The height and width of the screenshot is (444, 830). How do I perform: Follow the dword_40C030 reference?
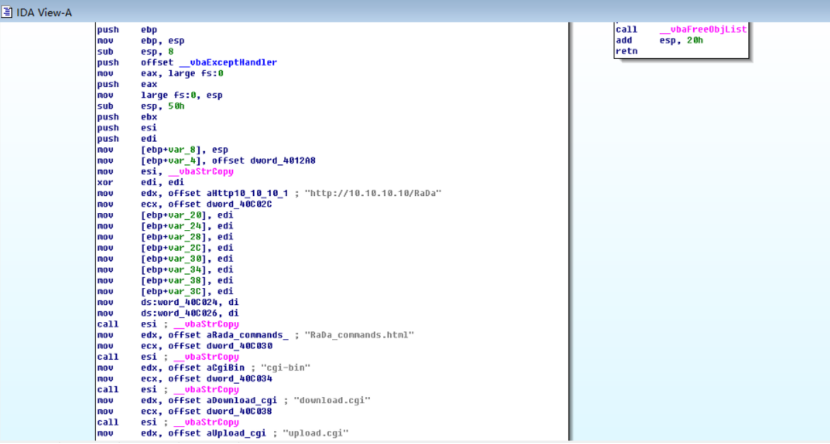pyautogui.click(x=239, y=346)
